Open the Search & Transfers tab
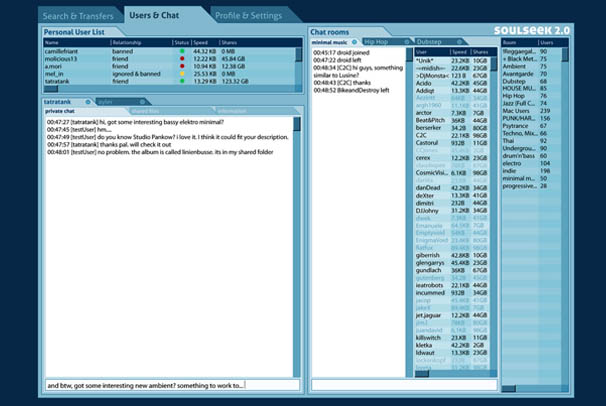 [80, 14]
